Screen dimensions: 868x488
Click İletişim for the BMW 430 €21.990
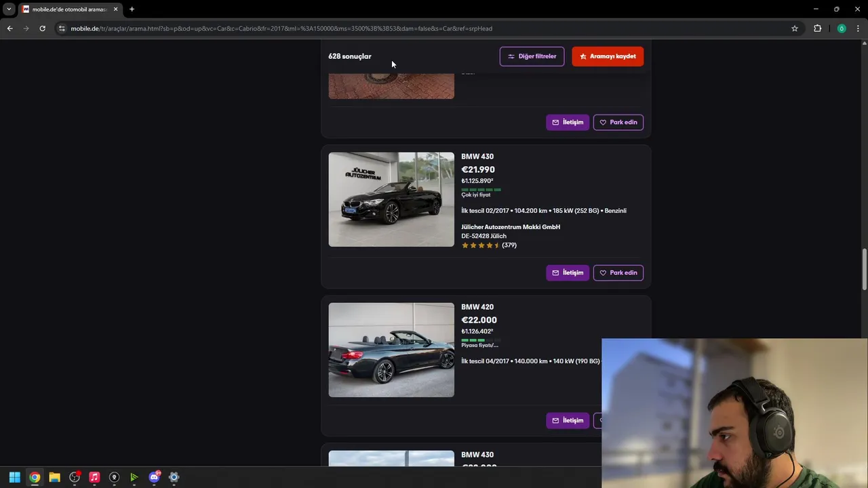(568, 272)
